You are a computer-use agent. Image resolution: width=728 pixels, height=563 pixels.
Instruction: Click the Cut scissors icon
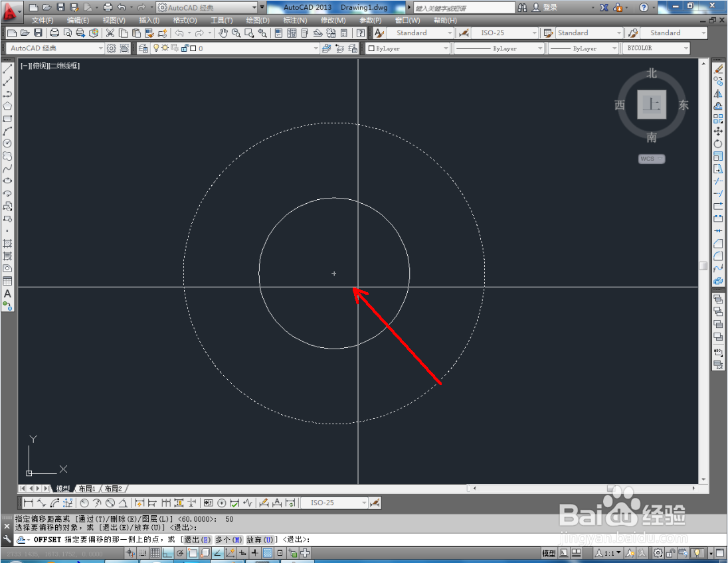point(110,33)
